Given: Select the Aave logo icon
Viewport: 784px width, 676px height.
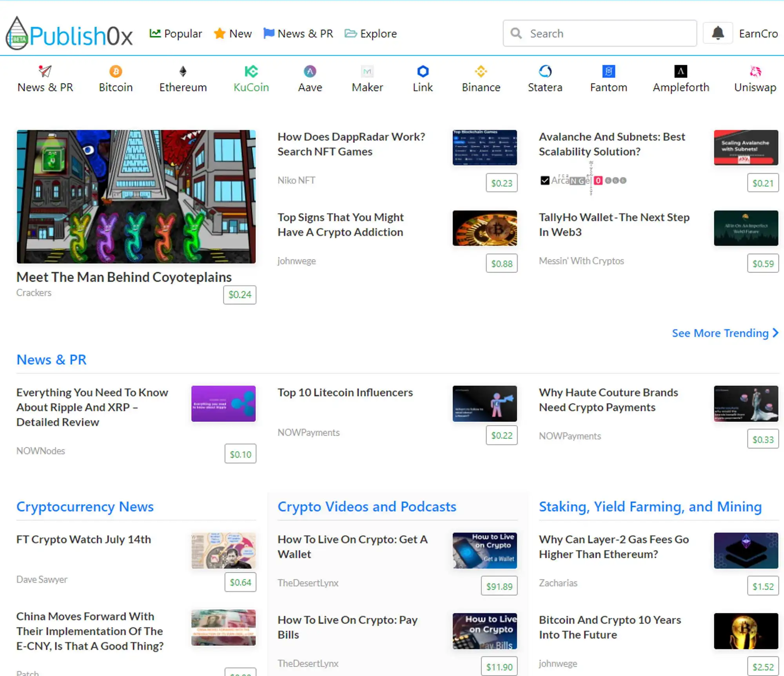Looking at the screenshot, I should pos(310,71).
